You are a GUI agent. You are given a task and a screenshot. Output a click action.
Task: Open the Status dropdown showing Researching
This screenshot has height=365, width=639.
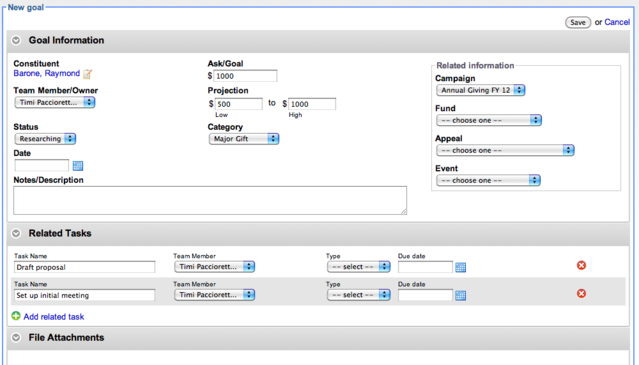pos(45,139)
